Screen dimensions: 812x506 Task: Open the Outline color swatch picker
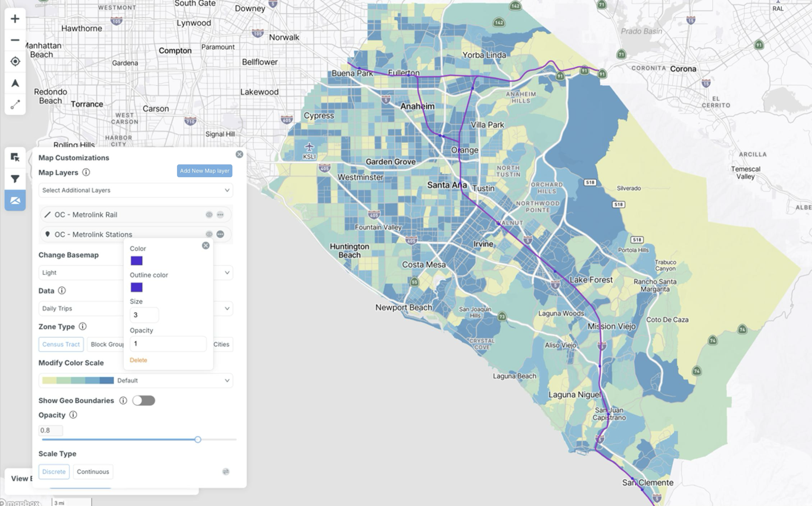(136, 287)
